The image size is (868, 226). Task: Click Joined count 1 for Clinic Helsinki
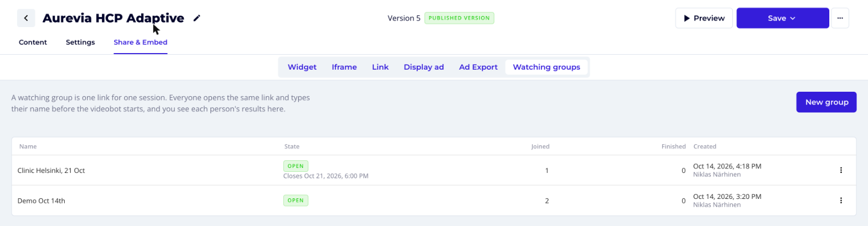(x=547, y=171)
